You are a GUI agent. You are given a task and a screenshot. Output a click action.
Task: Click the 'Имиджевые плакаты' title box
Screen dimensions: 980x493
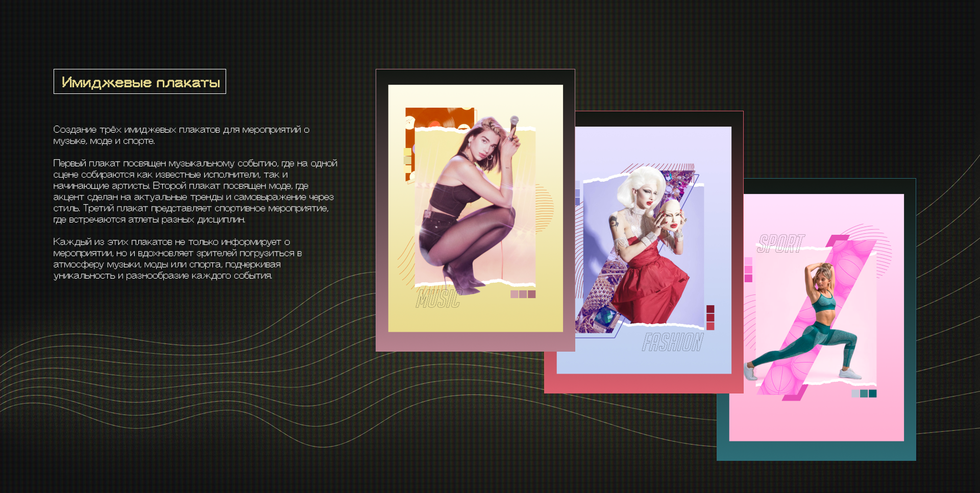pos(140,82)
